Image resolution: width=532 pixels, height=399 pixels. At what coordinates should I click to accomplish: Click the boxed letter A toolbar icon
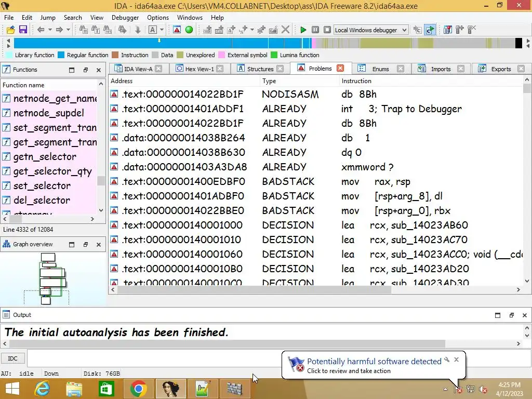tap(153, 30)
